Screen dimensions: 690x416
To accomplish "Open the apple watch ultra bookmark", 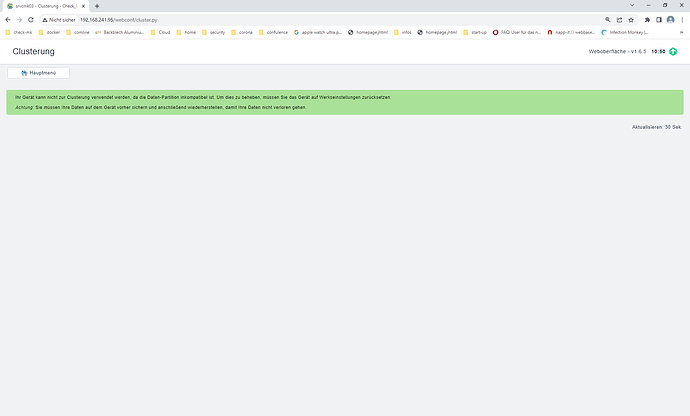I will point(318,32).
